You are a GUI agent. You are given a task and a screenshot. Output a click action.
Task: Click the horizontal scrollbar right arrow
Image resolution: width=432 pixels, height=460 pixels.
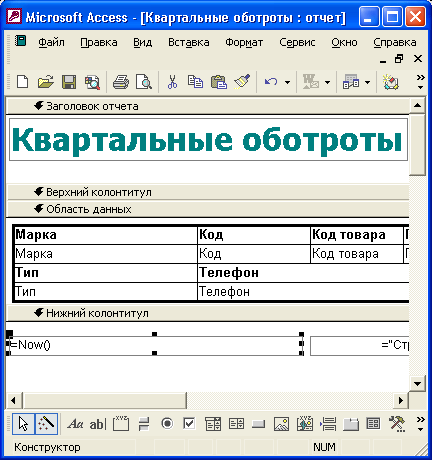point(401,400)
